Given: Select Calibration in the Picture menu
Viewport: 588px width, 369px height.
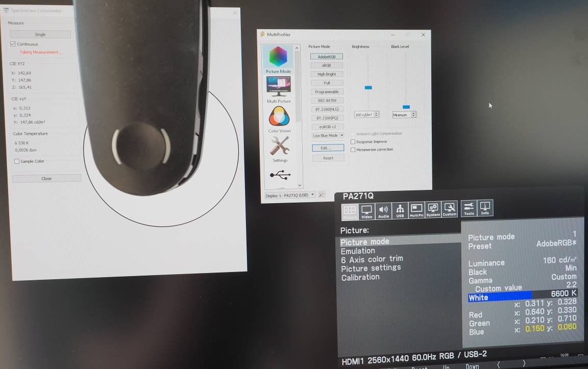Looking at the screenshot, I should click(x=360, y=277).
